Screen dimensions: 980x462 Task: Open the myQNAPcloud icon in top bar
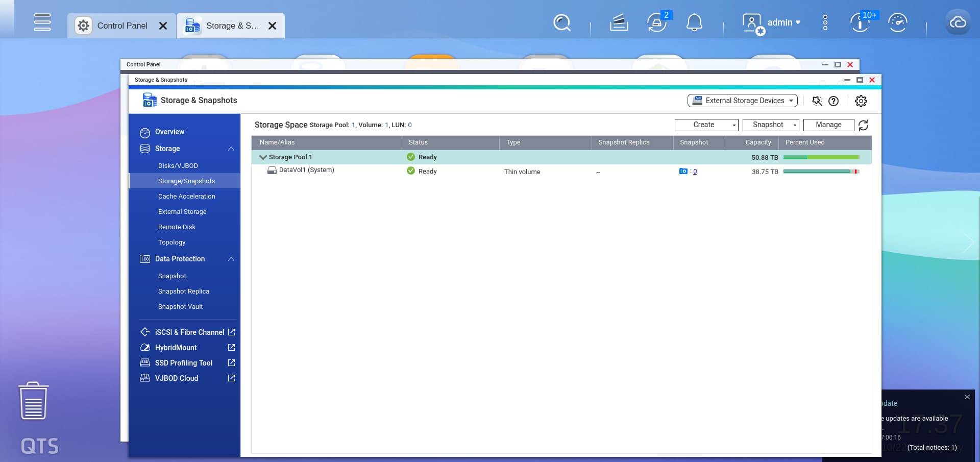pos(958,23)
